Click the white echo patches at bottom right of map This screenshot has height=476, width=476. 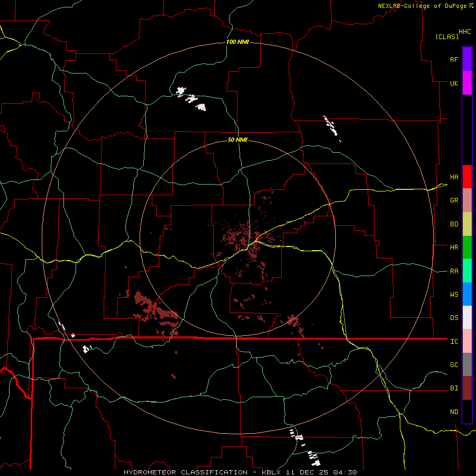tap(305, 446)
